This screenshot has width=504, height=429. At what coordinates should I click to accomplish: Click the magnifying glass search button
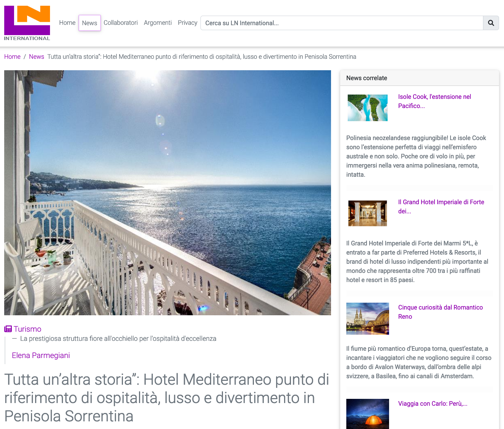491,23
